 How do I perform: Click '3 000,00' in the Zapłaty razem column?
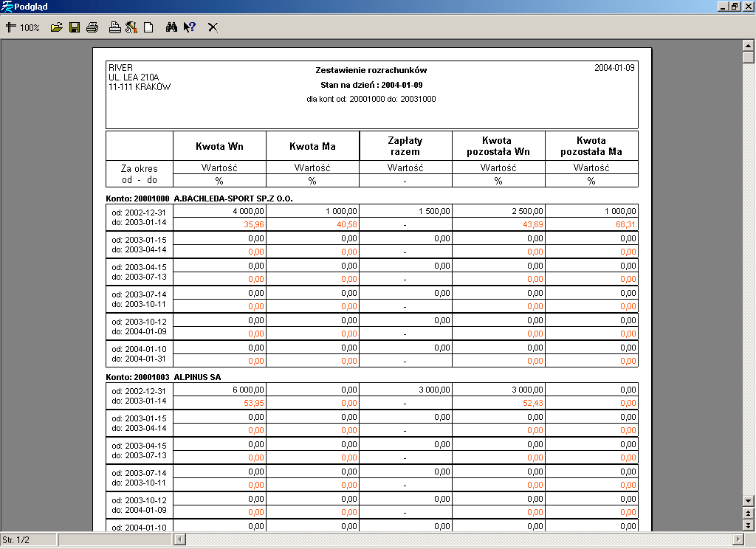[x=434, y=390]
